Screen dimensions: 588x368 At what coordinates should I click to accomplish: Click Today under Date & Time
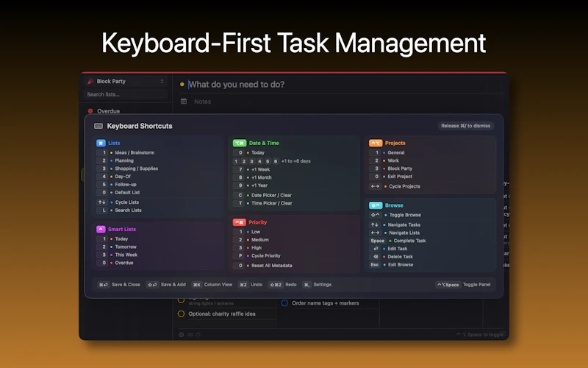(x=249, y=152)
